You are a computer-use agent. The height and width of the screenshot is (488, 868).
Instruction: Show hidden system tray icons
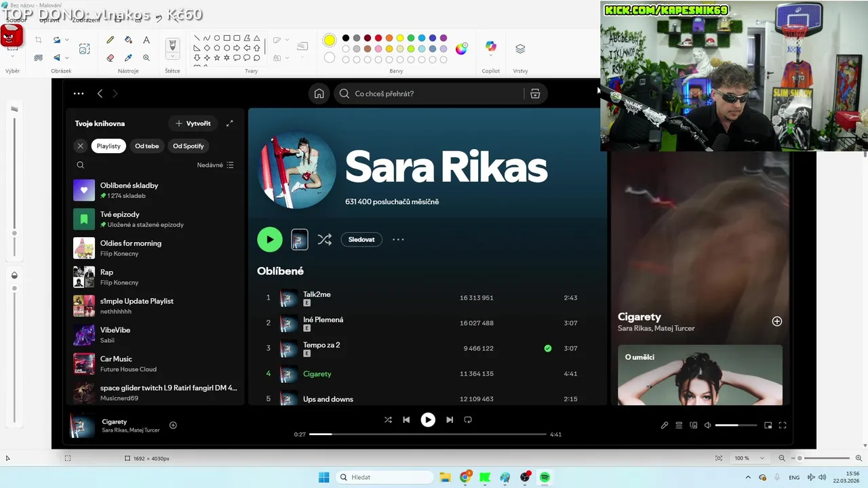coord(748,477)
